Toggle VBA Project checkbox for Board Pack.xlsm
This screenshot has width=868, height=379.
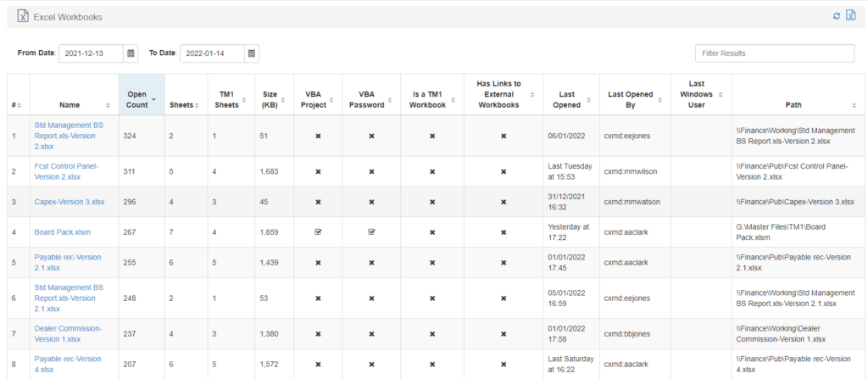[x=318, y=232]
